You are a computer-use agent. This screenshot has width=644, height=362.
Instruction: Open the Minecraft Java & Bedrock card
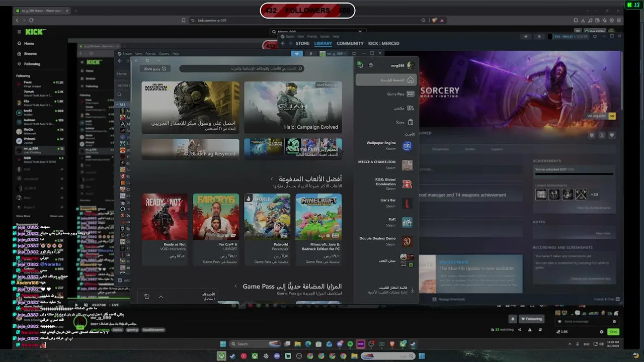(x=318, y=229)
